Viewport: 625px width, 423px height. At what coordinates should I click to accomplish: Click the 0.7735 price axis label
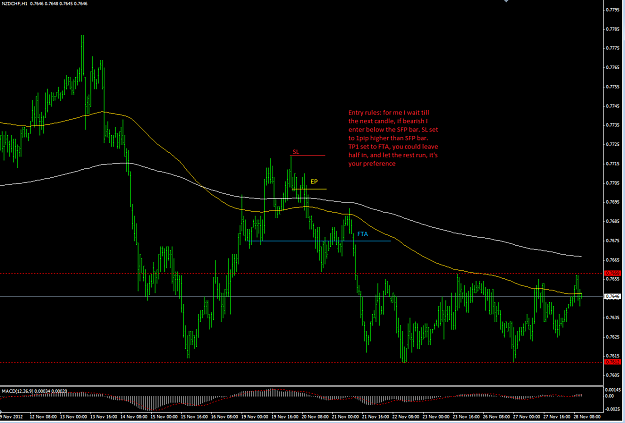pyautogui.click(x=613, y=125)
